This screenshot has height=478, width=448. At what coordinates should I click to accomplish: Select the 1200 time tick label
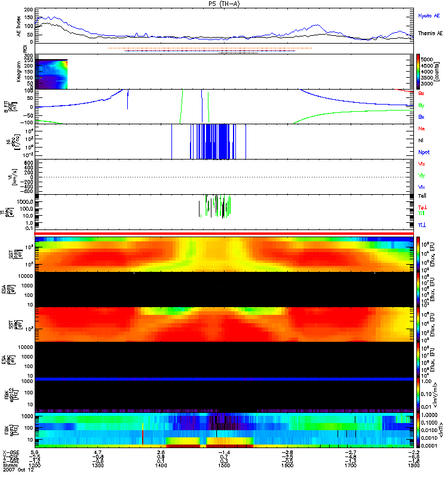[35, 465]
